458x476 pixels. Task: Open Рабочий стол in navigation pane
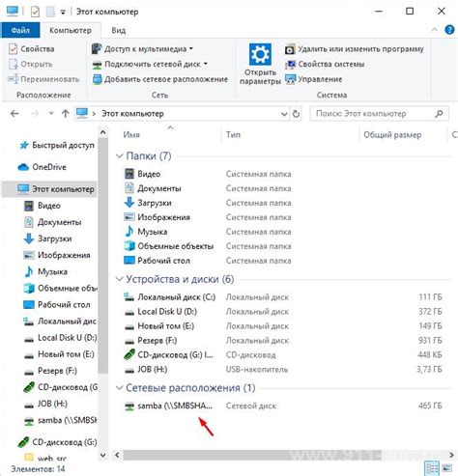57,305
